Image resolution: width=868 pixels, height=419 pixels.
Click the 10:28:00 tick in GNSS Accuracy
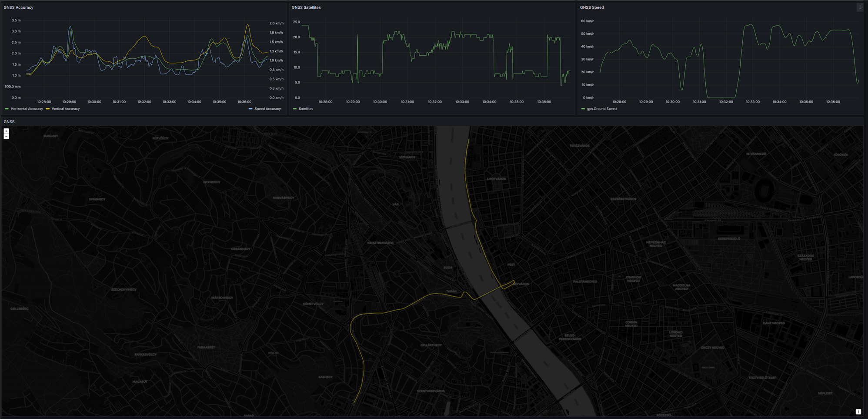point(44,102)
